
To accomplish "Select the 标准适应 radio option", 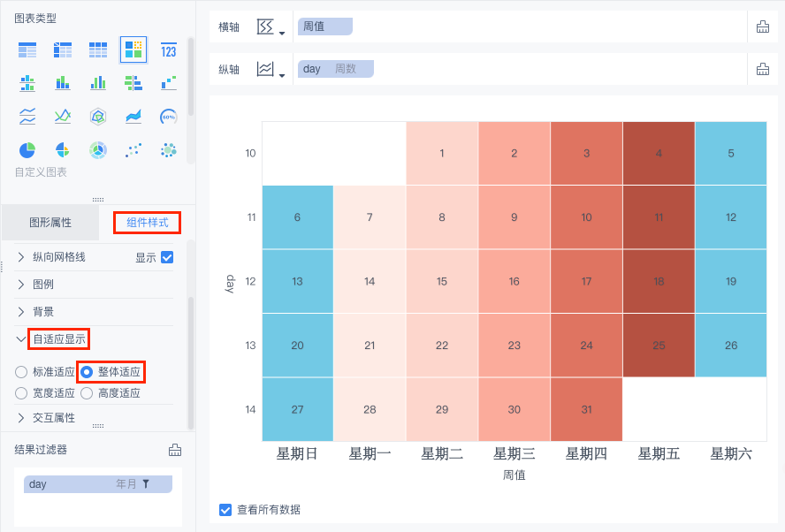I will (21, 372).
